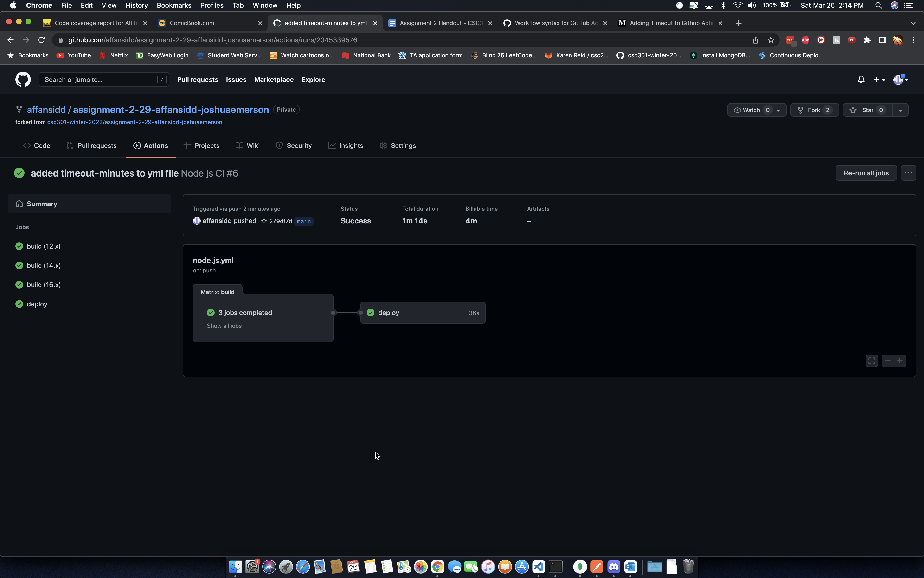Close the ComicBook.com tab
Screen dimensions: 924x578
260,23
